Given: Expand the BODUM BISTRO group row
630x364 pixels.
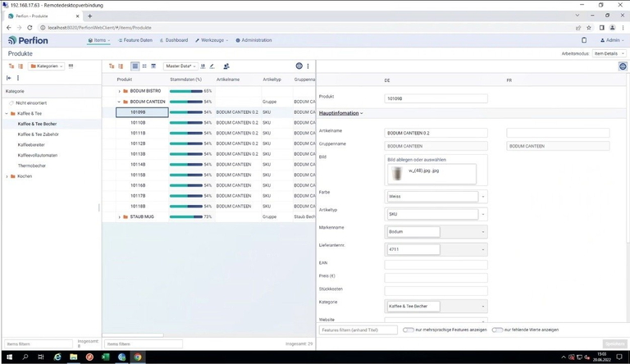Looking at the screenshot, I should tap(119, 91).
